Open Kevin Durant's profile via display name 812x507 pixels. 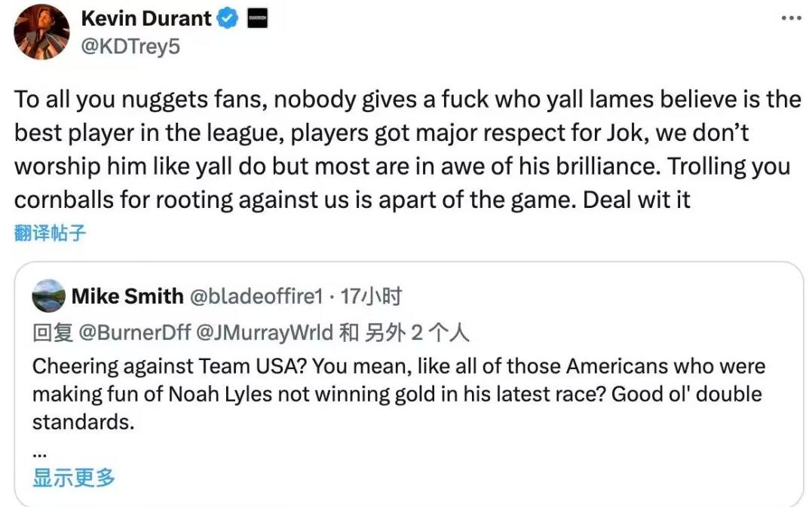(146, 19)
